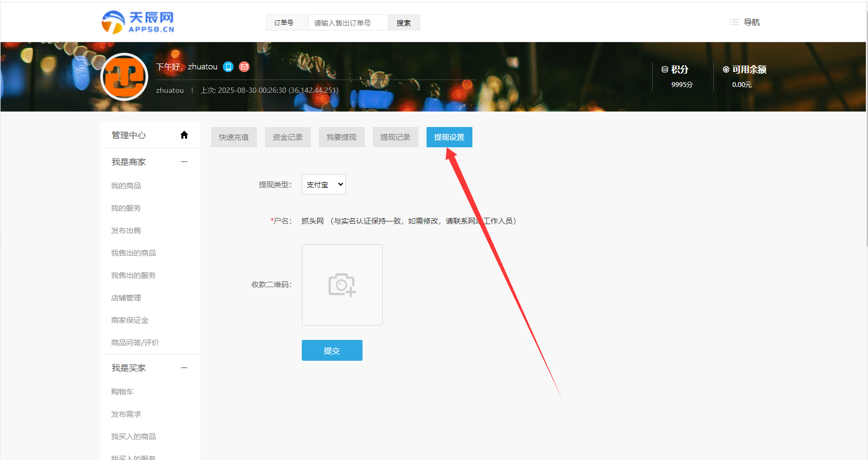This screenshot has width=868, height=460.
Task: Collapse the 我是商家 section
Action: point(184,162)
